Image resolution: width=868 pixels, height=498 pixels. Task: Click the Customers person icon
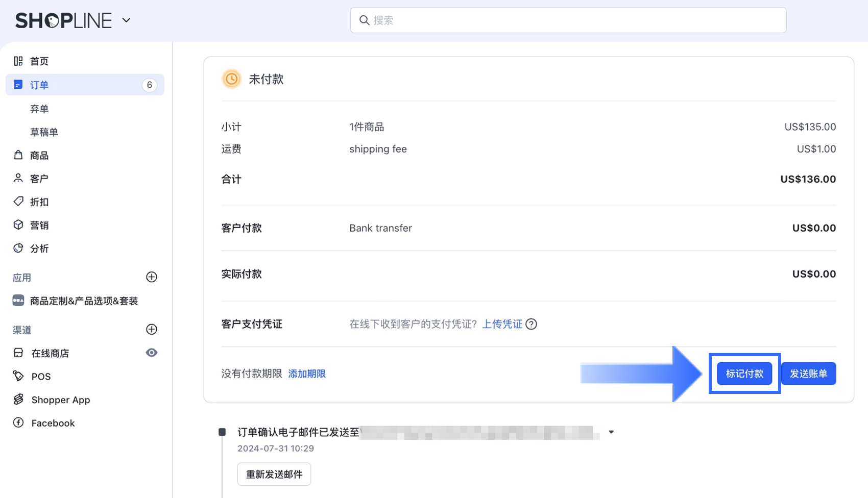click(18, 178)
